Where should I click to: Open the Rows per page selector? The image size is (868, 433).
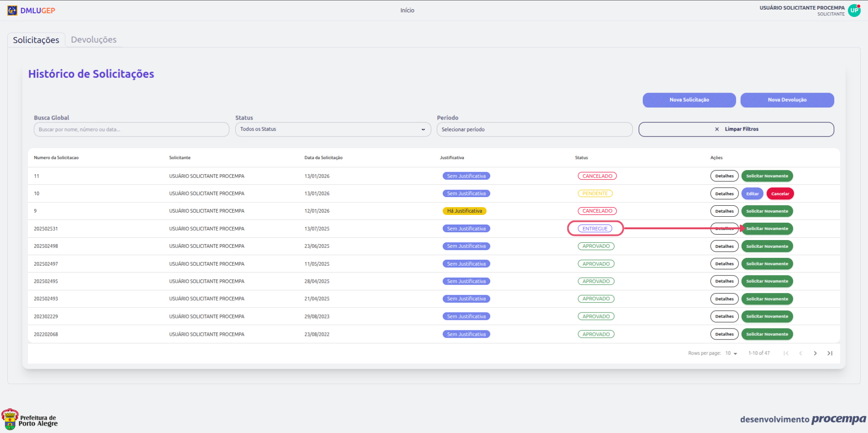pyautogui.click(x=731, y=353)
